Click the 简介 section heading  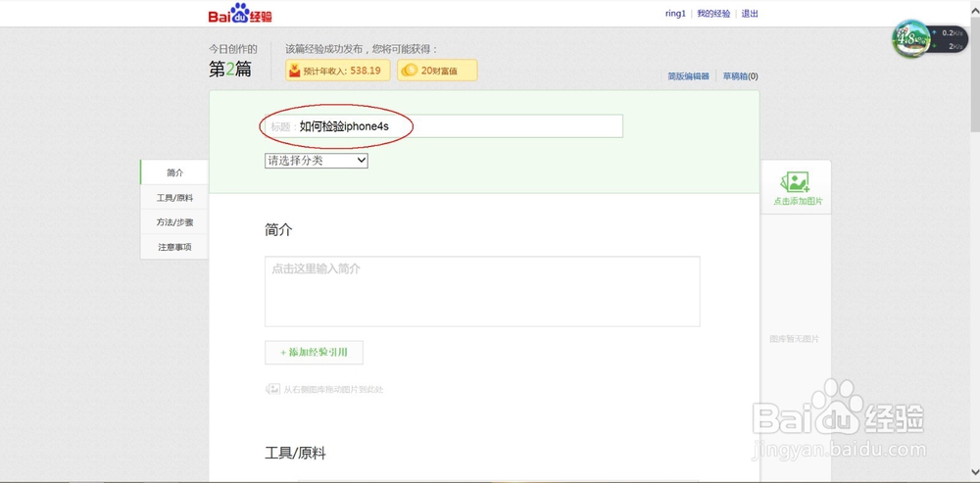tap(278, 230)
